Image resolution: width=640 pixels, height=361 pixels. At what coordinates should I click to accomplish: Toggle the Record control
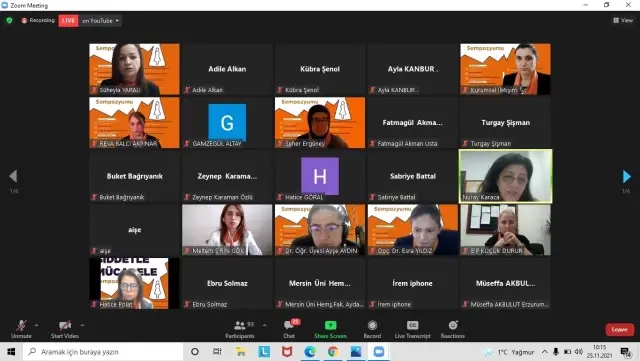coord(372,329)
